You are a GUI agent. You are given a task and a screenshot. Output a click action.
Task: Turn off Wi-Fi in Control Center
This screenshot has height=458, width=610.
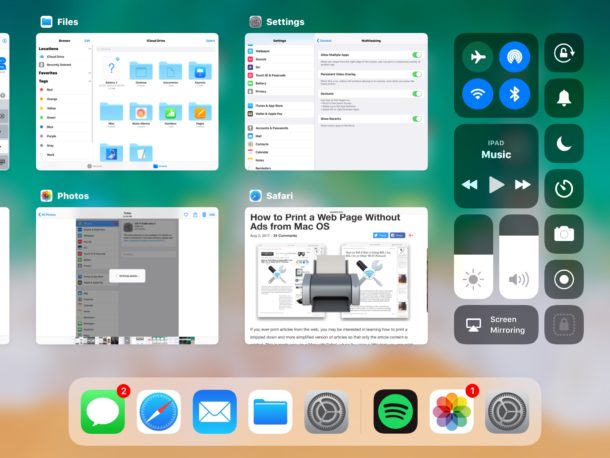point(477,94)
